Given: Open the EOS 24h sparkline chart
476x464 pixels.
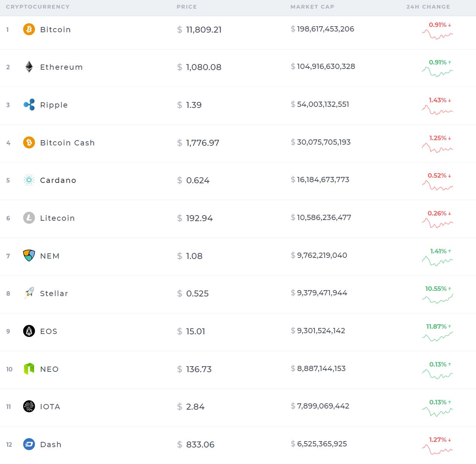Looking at the screenshot, I should click(x=437, y=337).
